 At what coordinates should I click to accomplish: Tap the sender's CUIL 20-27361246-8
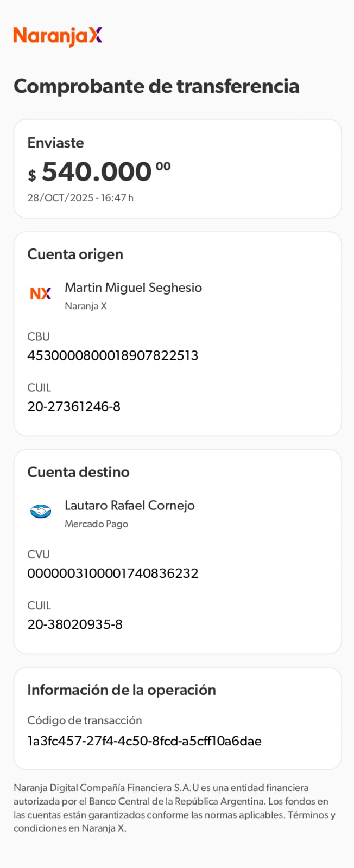point(74,406)
